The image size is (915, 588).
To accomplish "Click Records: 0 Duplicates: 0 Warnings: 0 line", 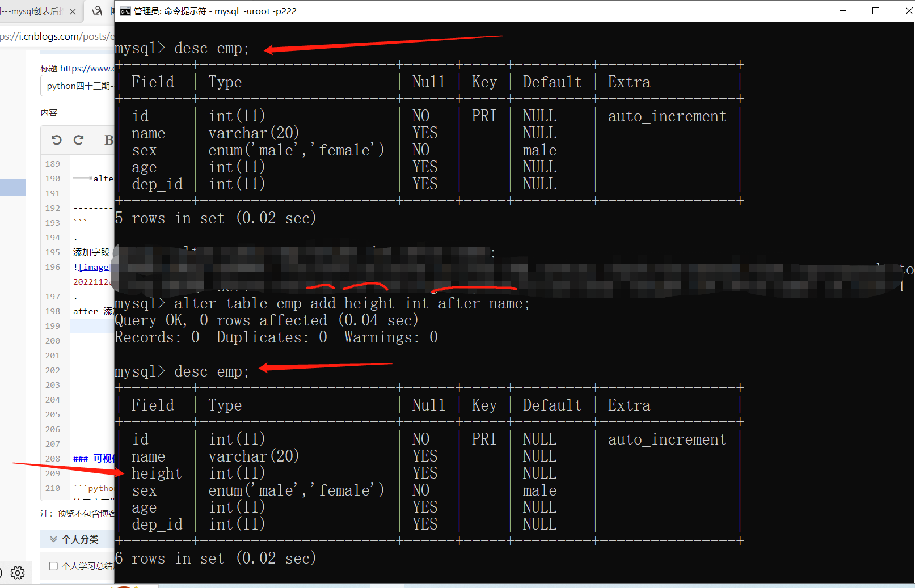I will click(x=276, y=337).
